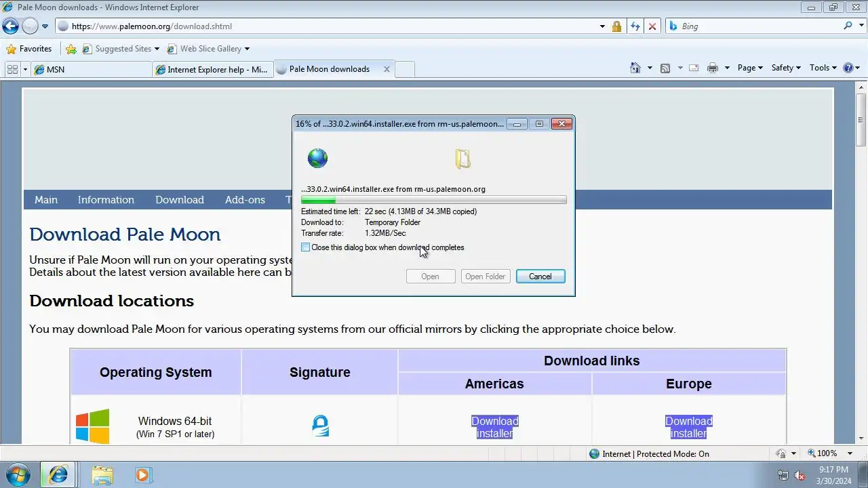
Task: Open the Safety menu
Action: [x=786, y=68]
